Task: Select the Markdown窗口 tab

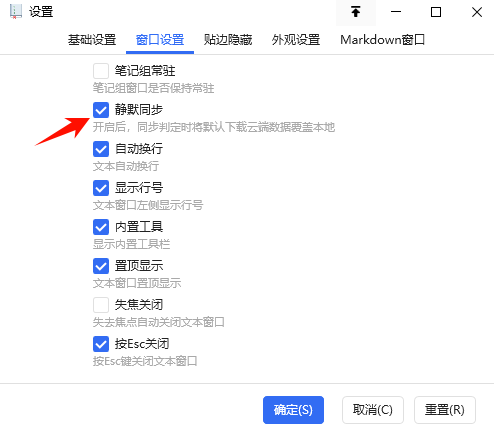Action: (382, 40)
